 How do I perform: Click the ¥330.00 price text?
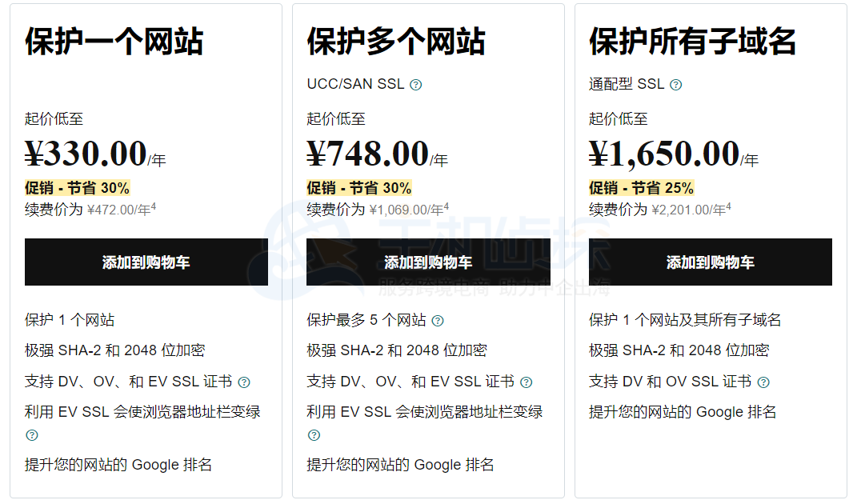(83, 153)
